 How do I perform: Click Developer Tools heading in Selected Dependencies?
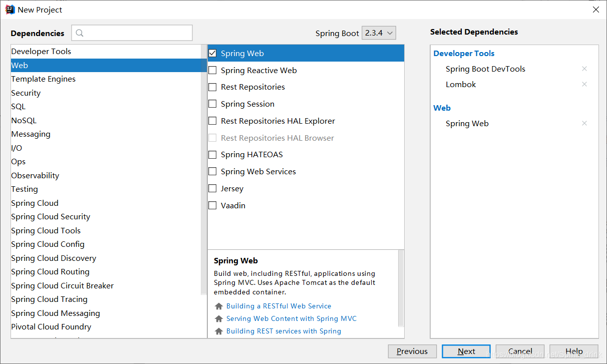point(464,54)
